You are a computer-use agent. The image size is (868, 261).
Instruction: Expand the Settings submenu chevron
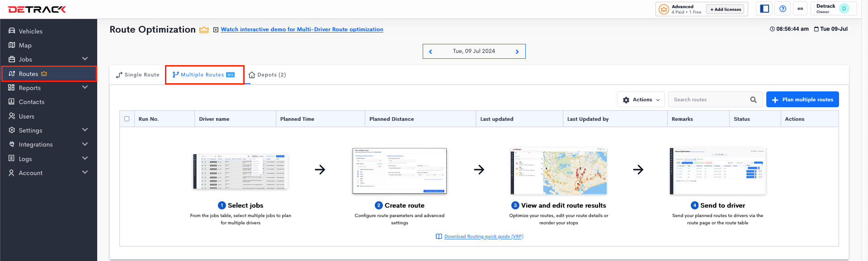pos(85,130)
